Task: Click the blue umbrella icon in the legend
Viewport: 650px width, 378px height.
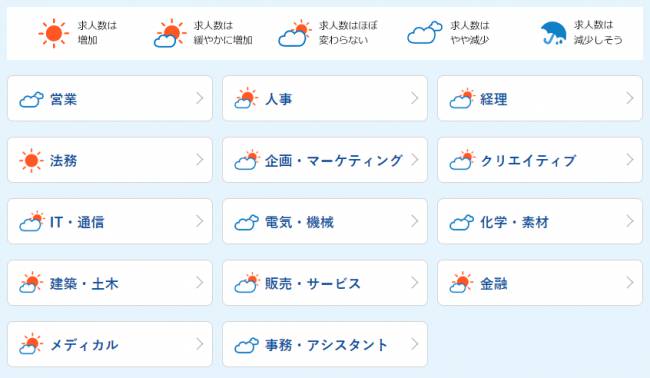Action: pos(554,33)
